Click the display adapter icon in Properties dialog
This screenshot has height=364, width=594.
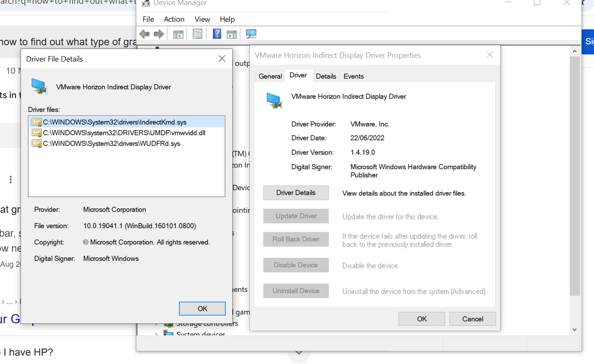point(275,101)
